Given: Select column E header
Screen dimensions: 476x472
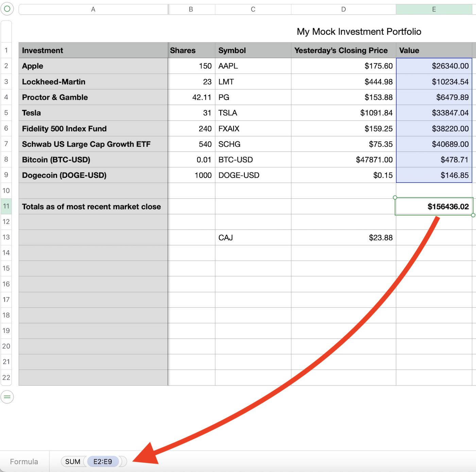Looking at the screenshot, I should tap(434, 9).
